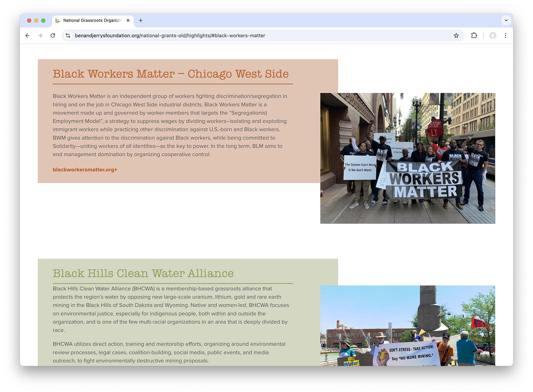Bookmark this page with the star icon
Viewport: 533px width, 392px height.
coord(456,36)
